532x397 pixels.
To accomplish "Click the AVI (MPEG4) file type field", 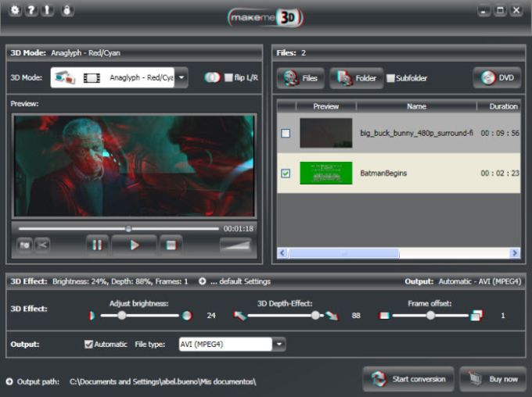I will click(x=225, y=345).
